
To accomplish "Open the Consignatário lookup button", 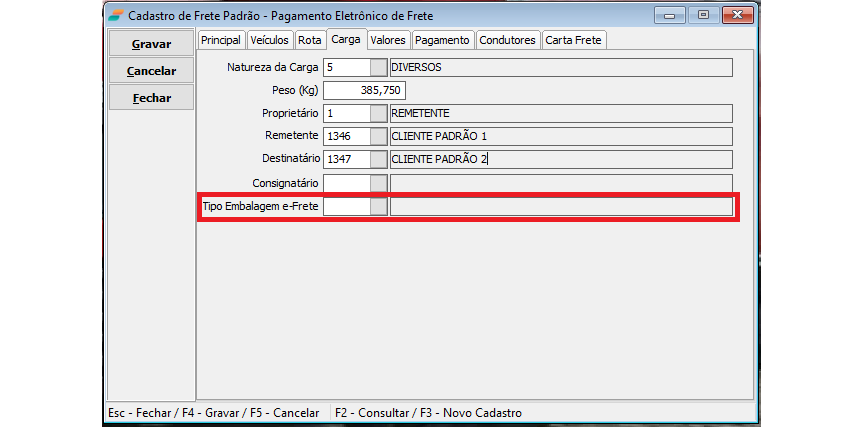I will (x=378, y=183).
